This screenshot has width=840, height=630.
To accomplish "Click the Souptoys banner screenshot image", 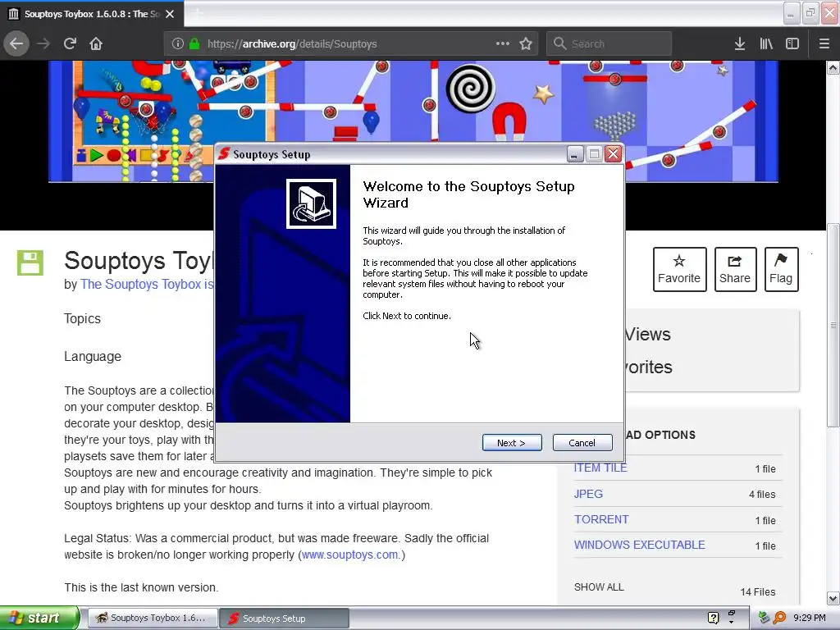I will (413, 102).
